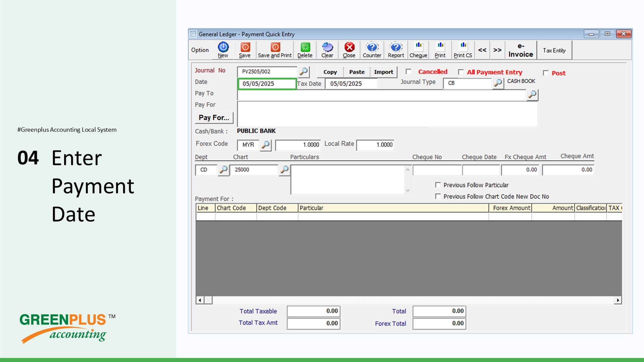
Task: Click the Forex Total value field
Action: click(x=439, y=324)
